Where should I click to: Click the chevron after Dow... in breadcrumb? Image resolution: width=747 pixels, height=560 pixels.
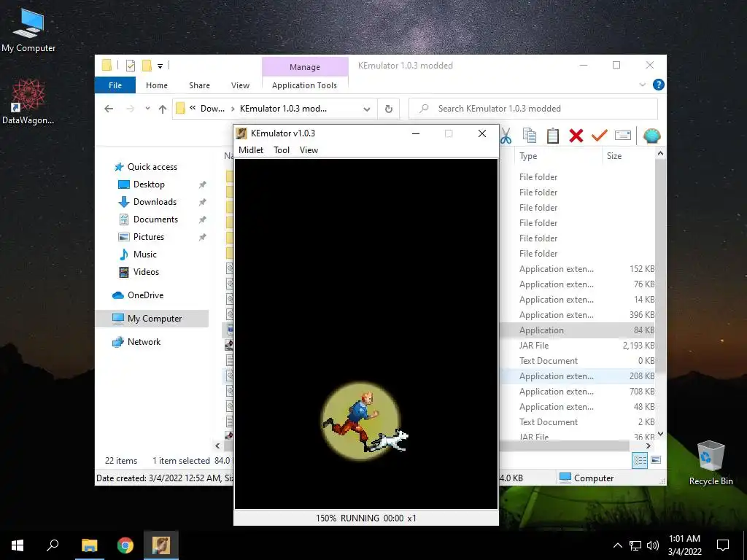pos(233,109)
